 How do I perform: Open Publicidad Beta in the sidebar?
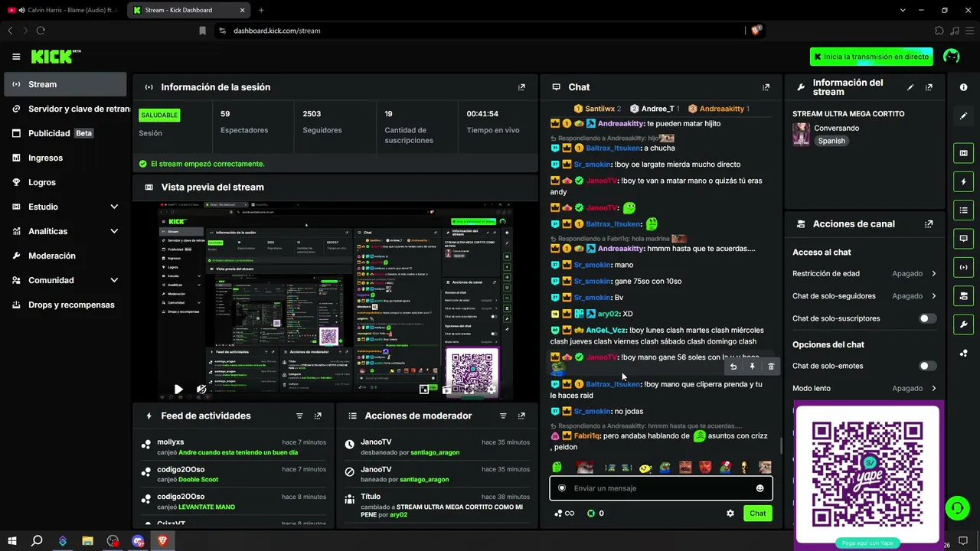pos(65,133)
